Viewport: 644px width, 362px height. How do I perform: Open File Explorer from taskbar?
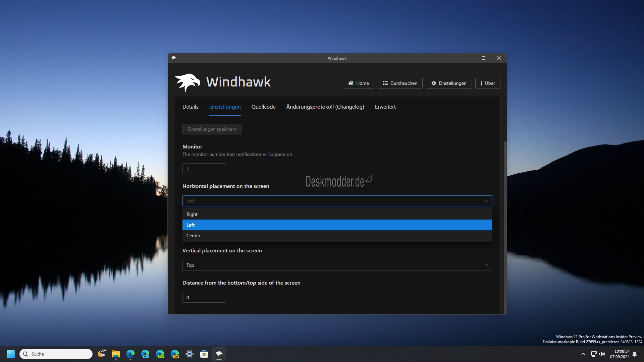[x=116, y=354]
